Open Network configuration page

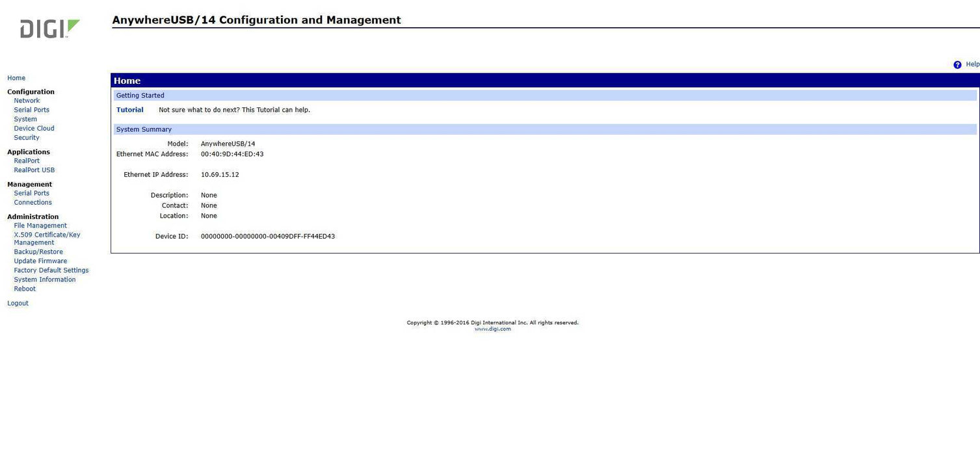tap(27, 101)
